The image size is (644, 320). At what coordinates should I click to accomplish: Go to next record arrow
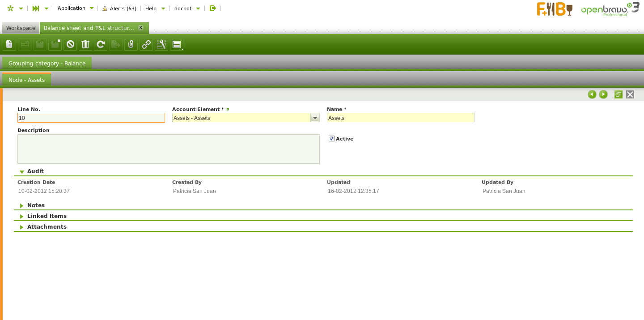coord(603,94)
